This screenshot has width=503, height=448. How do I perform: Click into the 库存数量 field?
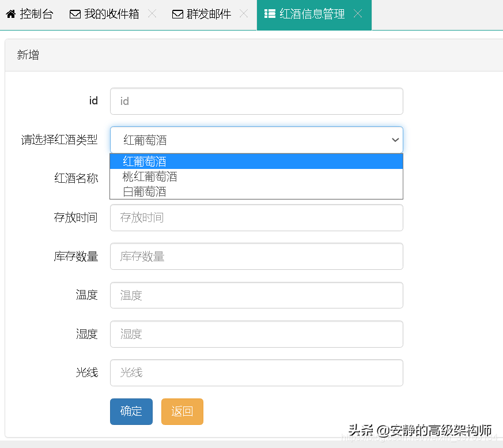(256, 257)
